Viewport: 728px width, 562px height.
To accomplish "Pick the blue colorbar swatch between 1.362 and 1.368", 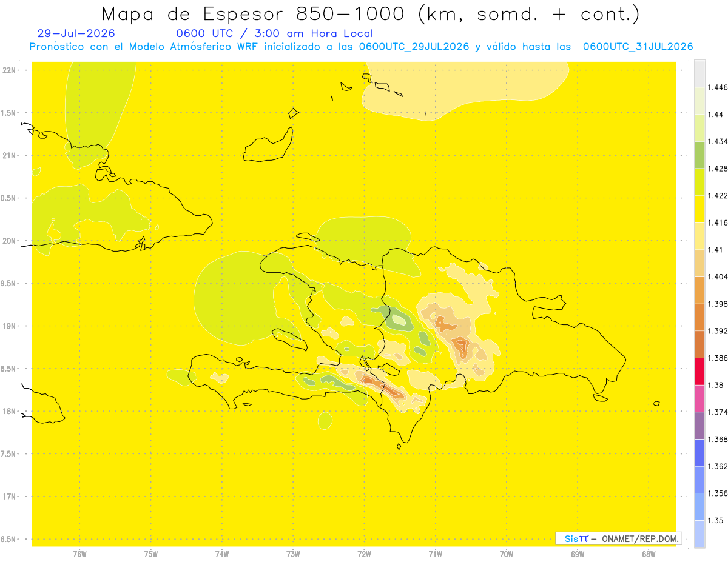I will pos(699,453).
